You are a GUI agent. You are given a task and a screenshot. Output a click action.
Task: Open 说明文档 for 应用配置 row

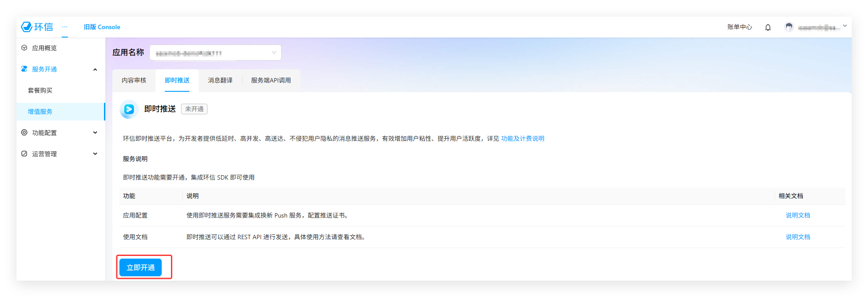point(798,215)
